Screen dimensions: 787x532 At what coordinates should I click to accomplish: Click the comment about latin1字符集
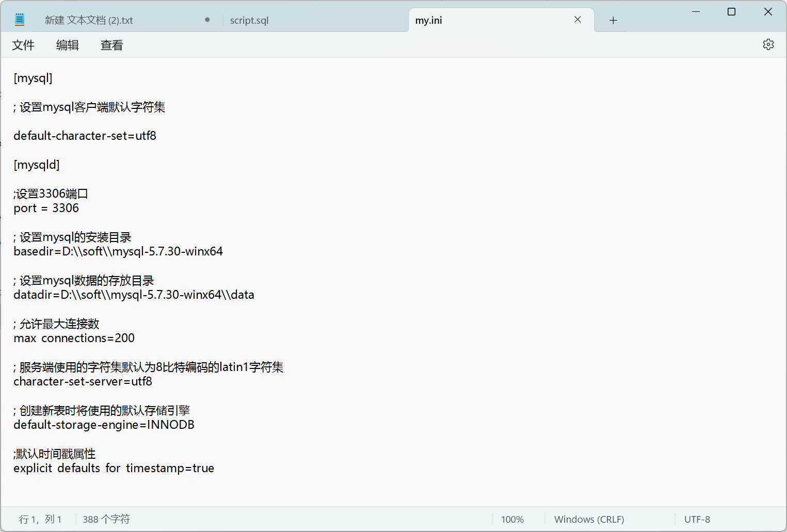pos(149,367)
